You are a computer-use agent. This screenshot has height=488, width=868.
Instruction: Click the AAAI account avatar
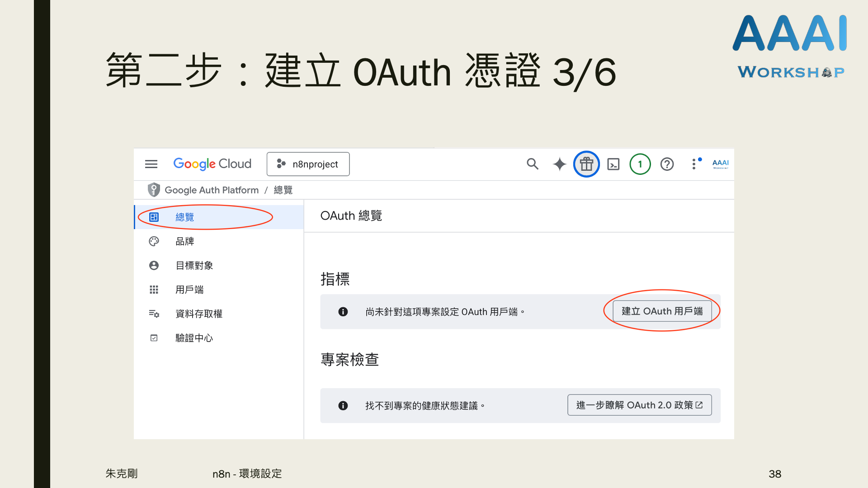[x=720, y=164]
